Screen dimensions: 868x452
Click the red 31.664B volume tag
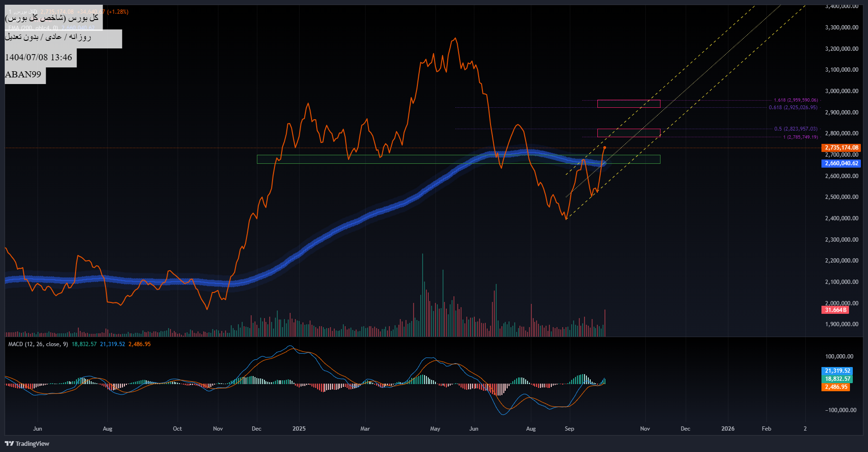coord(835,310)
